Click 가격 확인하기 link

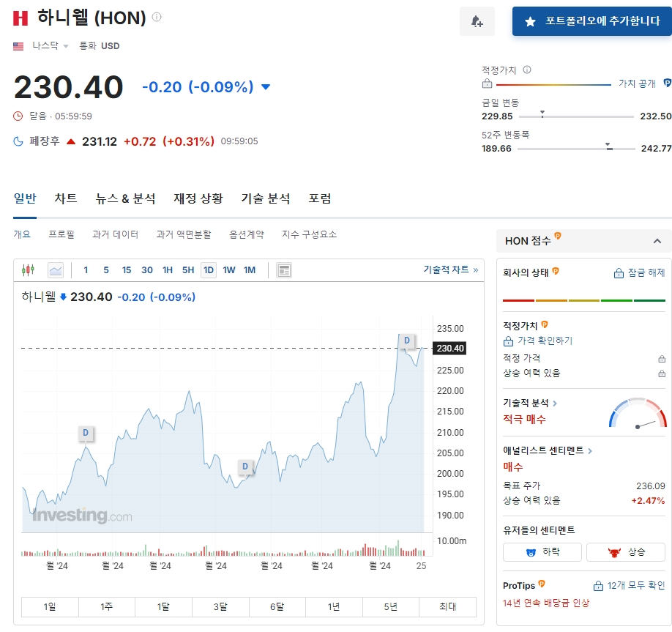tap(538, 341)
